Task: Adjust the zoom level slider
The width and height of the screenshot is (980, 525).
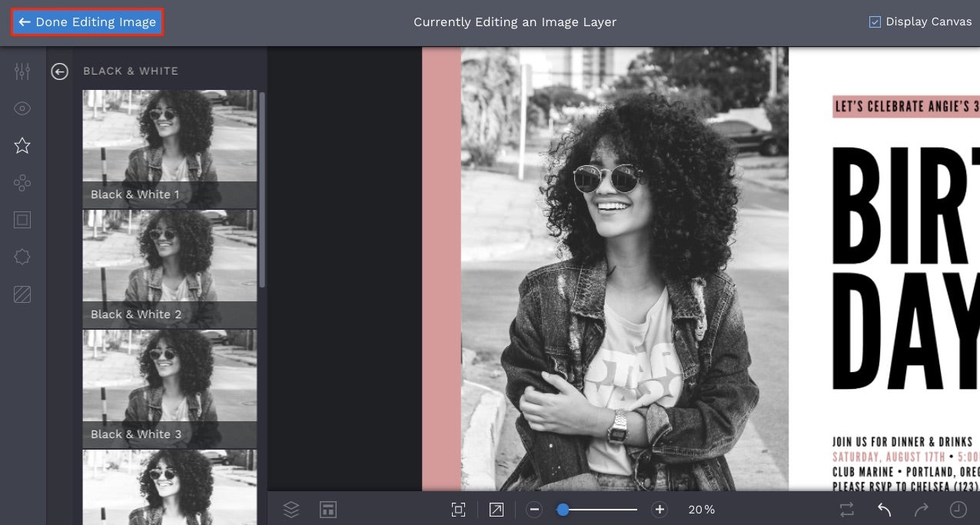Action: pyautogui.click(x=563, y=509)
